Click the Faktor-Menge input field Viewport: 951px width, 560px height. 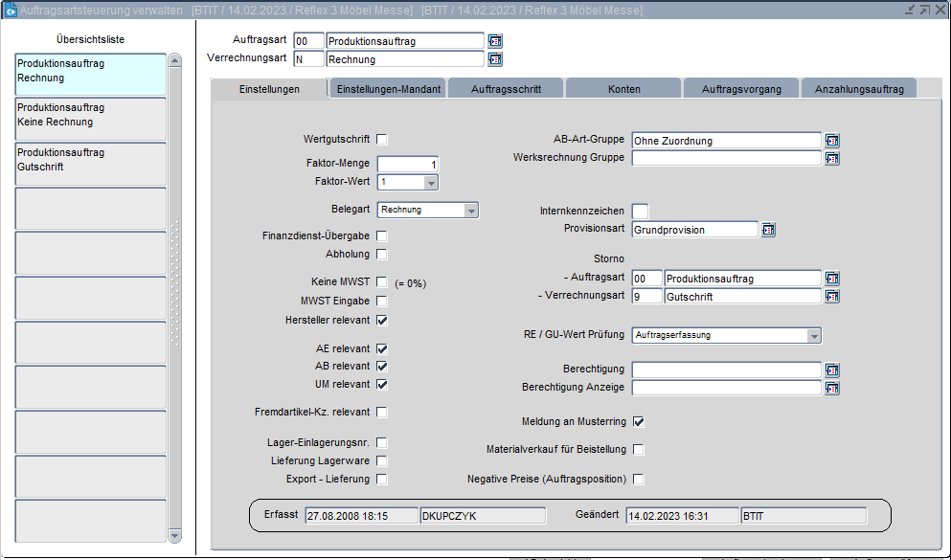pyautogui.click(x=408, y=164)
